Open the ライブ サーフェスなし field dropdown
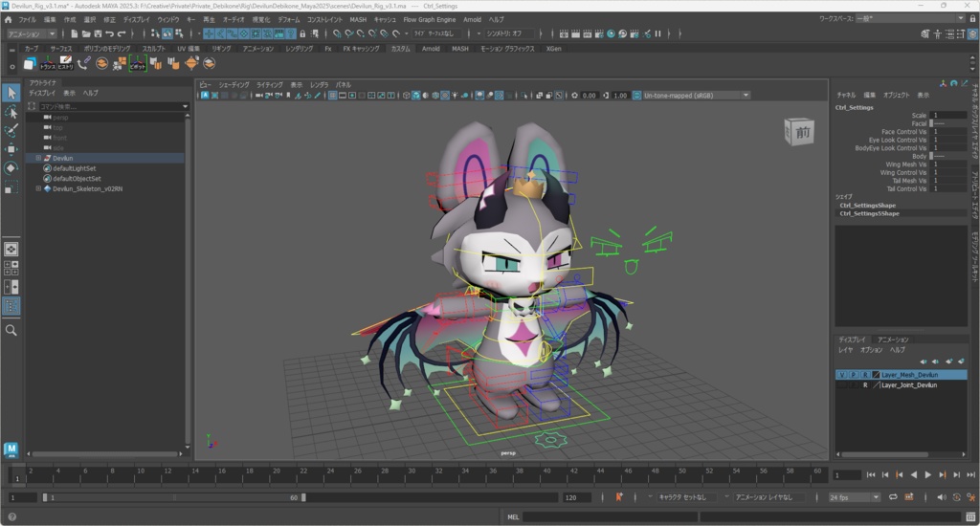 pos(438,33)
